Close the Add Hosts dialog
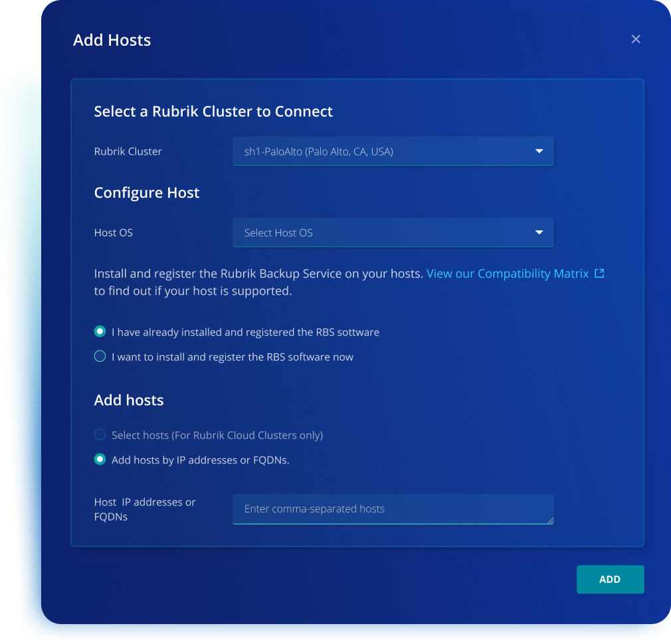The width and height of the screenshot is (671, 644). tap(636, 39)
